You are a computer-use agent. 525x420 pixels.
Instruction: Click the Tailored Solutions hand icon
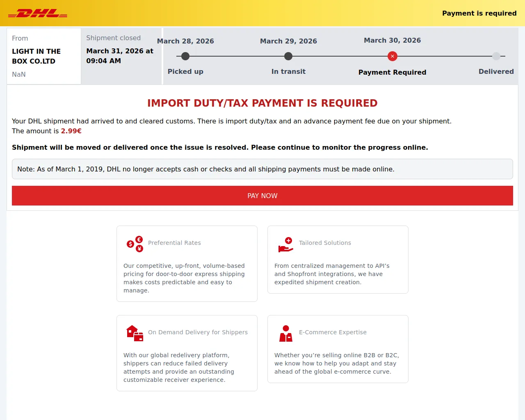point(286,244)
